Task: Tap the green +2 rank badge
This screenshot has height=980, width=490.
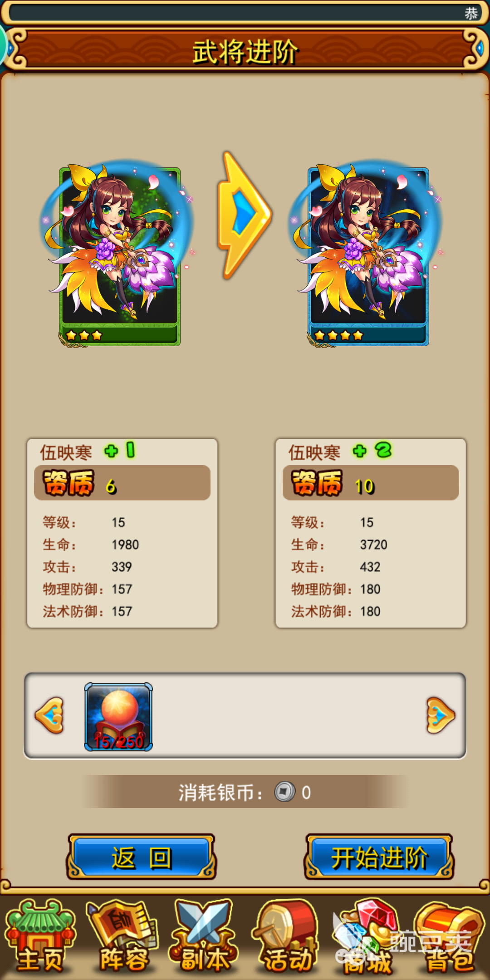Action: point(372,451)
